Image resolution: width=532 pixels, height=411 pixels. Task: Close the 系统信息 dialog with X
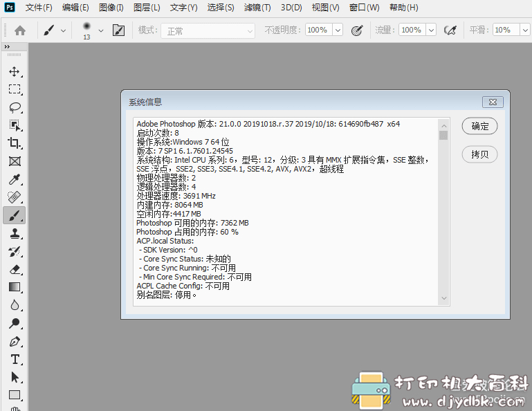point(493,102)
